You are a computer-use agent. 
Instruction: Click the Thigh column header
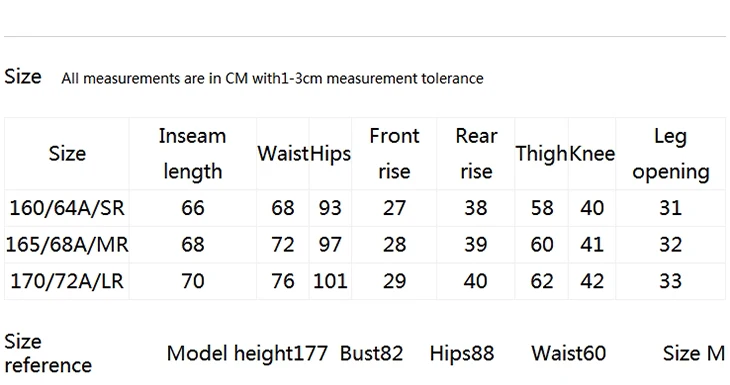tap(541, 154)
